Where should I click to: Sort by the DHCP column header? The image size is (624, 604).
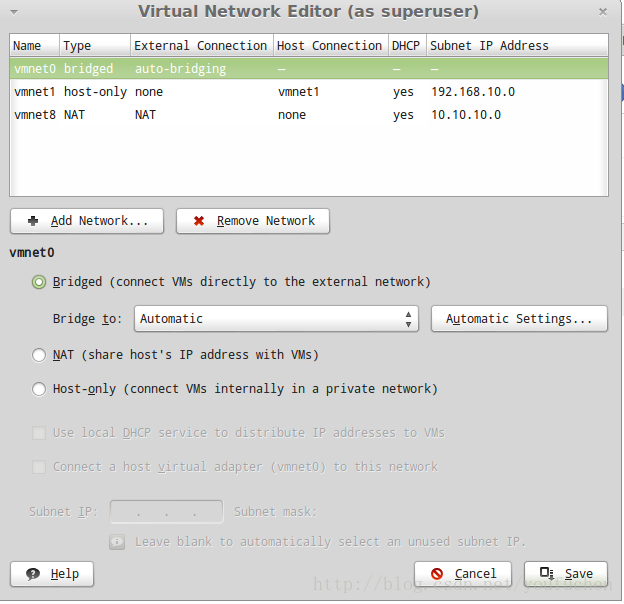(x=408, y=45)
